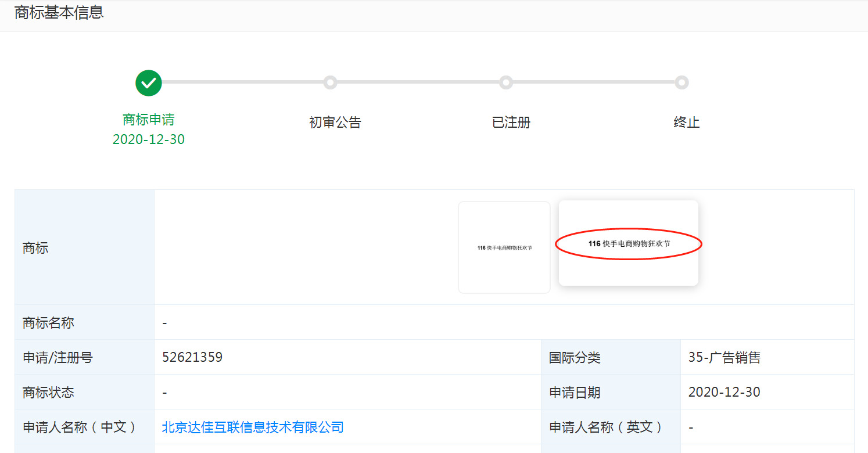Open the enlarged trademark image preview
This screenshot has height=453, width=868.
[x=629, y=243]
